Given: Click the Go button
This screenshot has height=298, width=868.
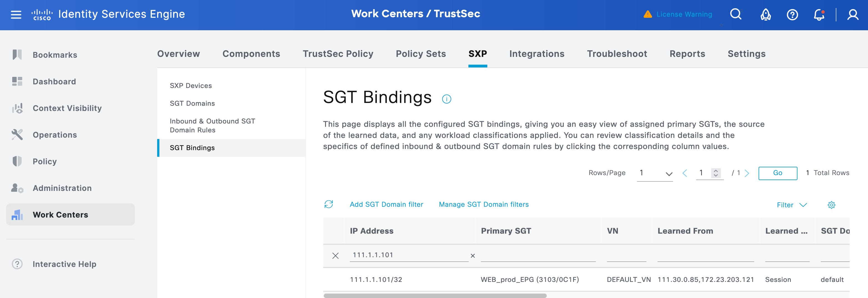Looking at the screenshot, I should [x=777, y=173].
